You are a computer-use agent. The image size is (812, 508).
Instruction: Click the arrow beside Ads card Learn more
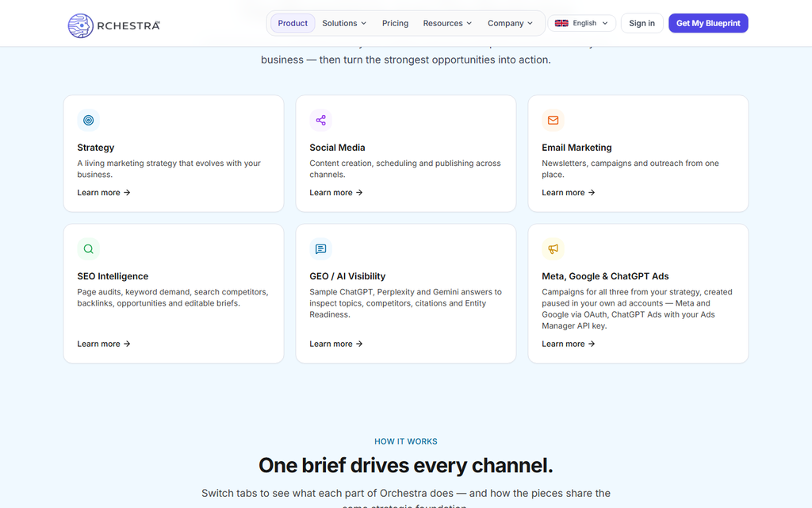pyautogui.click(x=592, y=344)
